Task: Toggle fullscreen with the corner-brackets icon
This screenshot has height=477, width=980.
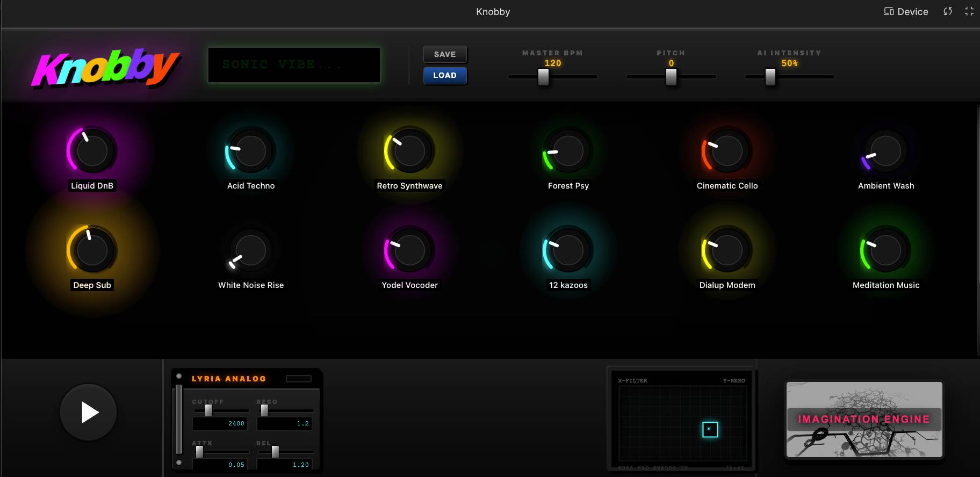Action: coord(969,11)
